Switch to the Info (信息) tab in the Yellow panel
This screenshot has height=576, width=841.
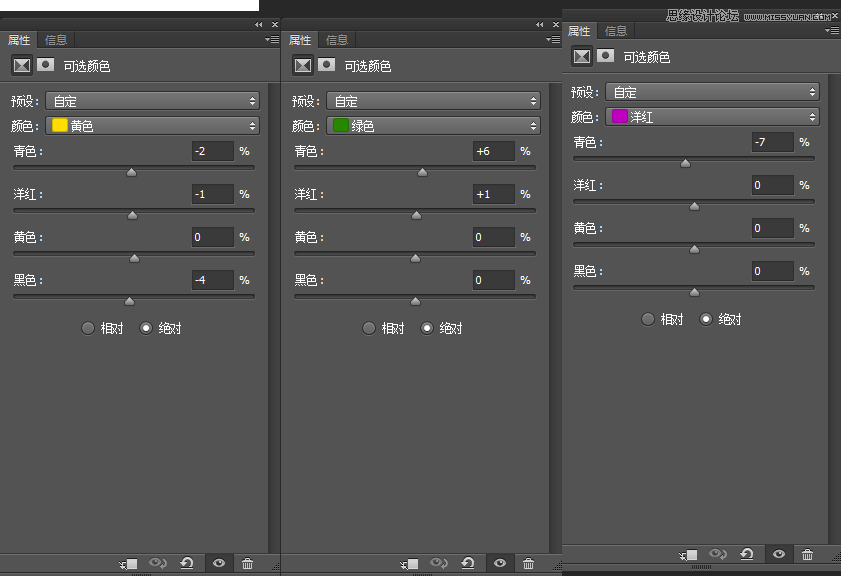tap(56, 40)
